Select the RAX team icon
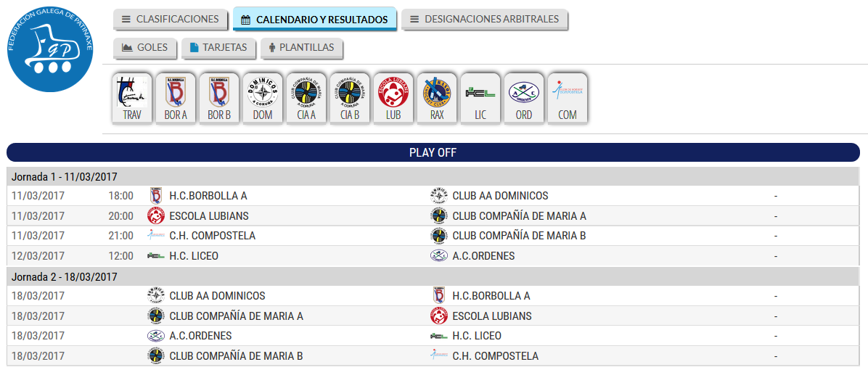 tap(437, 99)
